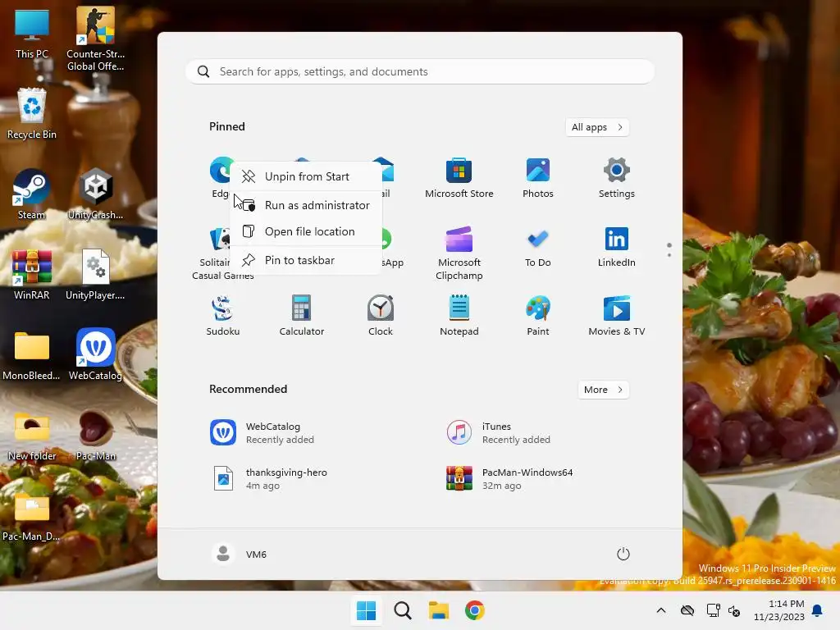Show More recommended items
840x630 pixels.
(x=603, y=390)
